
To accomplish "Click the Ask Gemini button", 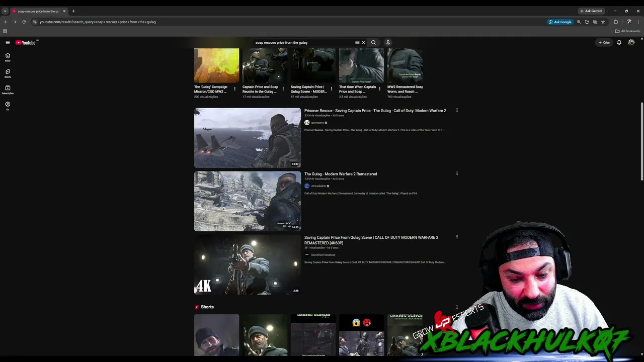I will [591, 11].
